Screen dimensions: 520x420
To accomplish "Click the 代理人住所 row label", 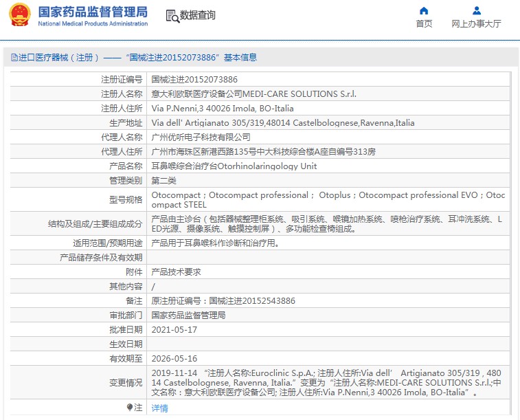I will (122, 152).
